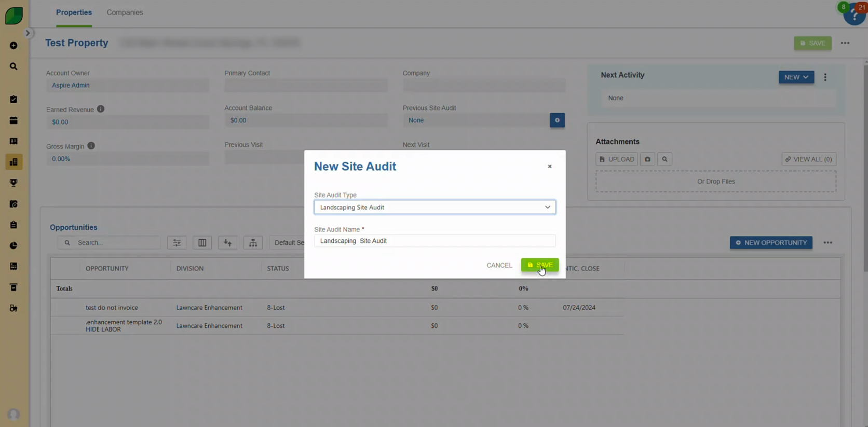The width and height of the screenshot is (868, 427).
Task: Click the camera icon in Attachments
Action: pyautogui.click(x=647, y=159)
